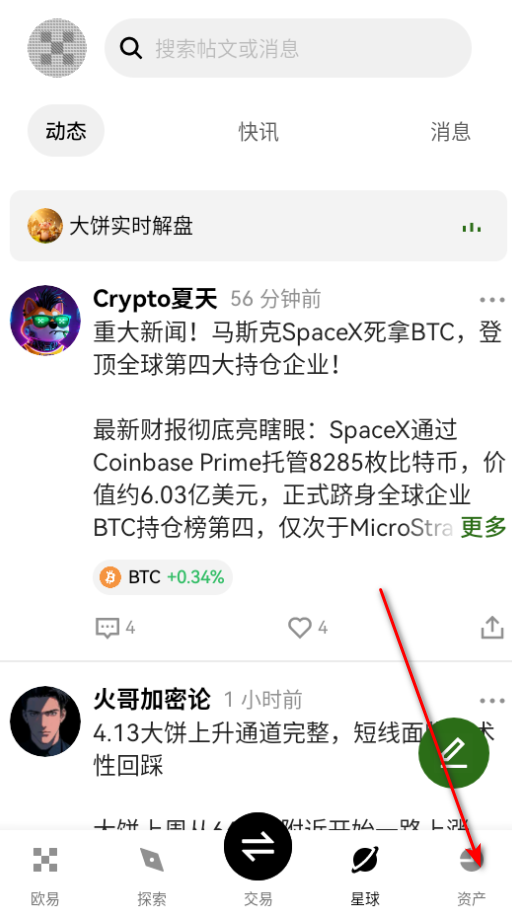The width and height of the screenshot is (512, 915).
Task: View Crypto夏天's profile avatar
Action: pos(45,320)
